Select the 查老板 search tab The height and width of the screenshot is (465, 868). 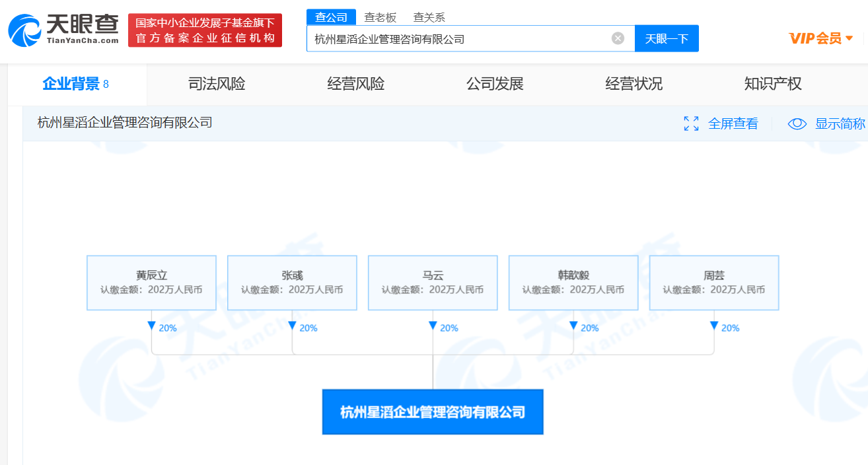pos(379,17)
